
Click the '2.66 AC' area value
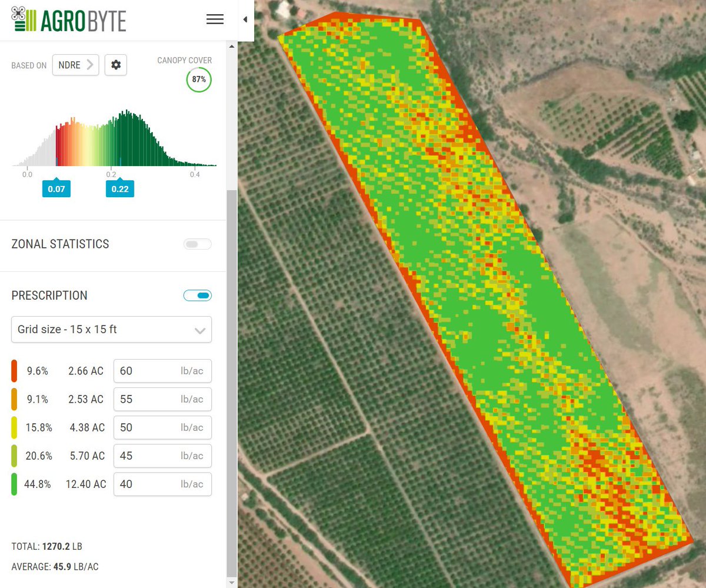click(86, 371)
